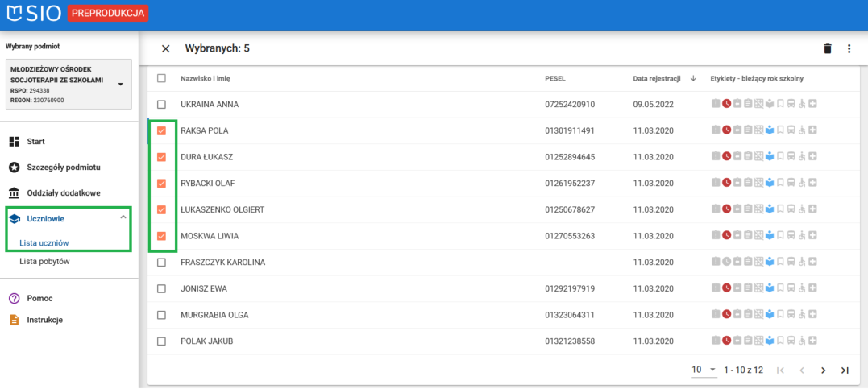
Task: Open Lista pobytów menu item
Action: coord(43,262)
